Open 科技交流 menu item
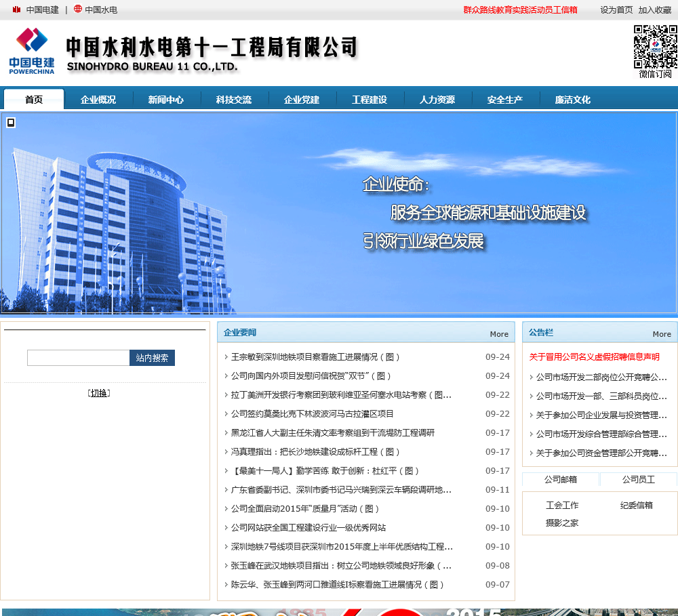Viewport: 678px width, 616px height. coord(234,100)
